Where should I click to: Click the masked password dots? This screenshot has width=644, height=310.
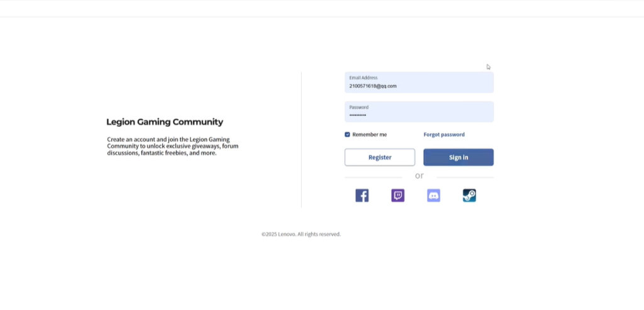(x=358, y=116)
